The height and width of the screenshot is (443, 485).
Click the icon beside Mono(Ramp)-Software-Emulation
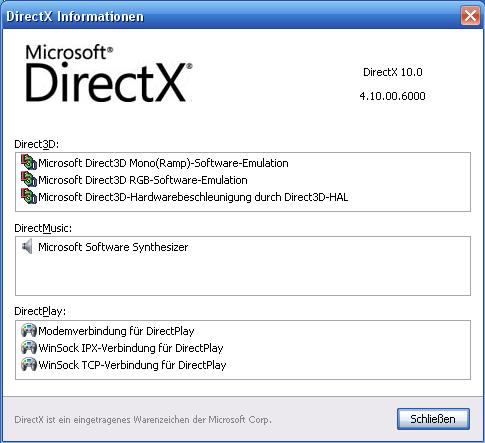[29, 163]
